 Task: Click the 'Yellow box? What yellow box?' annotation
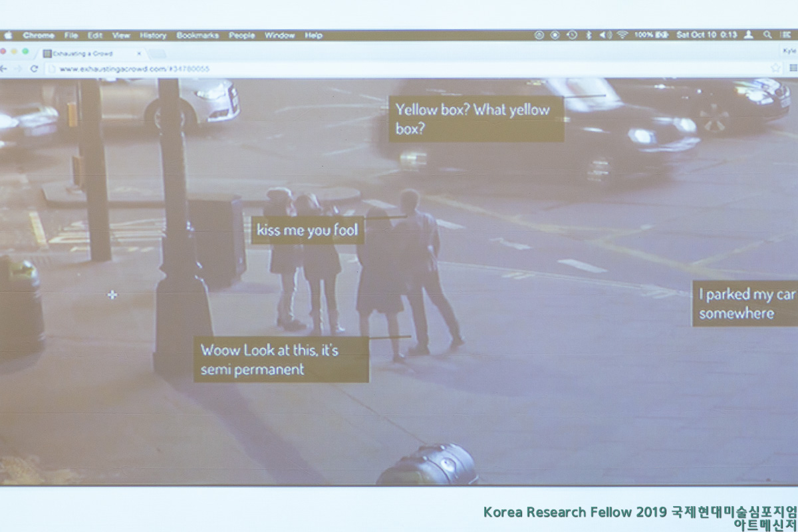click(x=476, y=119)
